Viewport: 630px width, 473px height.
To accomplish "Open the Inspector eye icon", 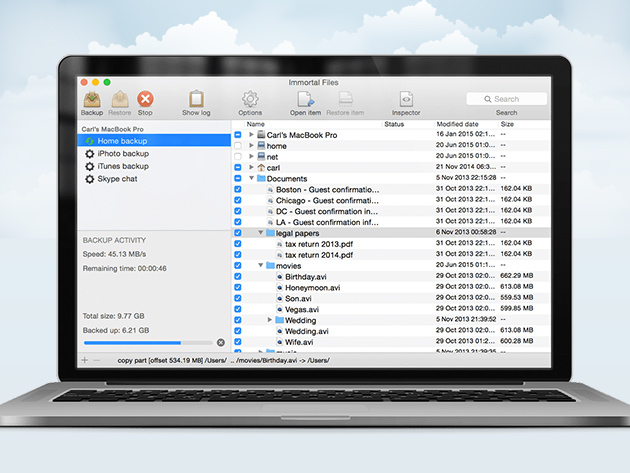I will pos(406,99).
